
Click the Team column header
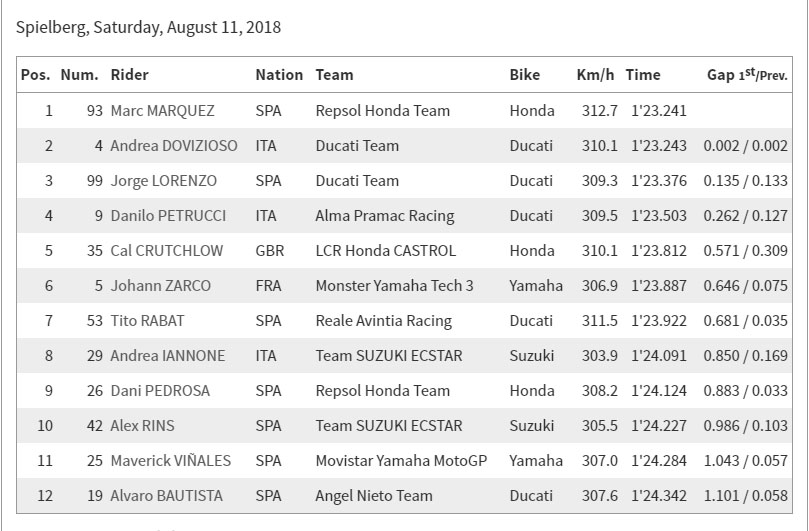(x=334, y=75)
